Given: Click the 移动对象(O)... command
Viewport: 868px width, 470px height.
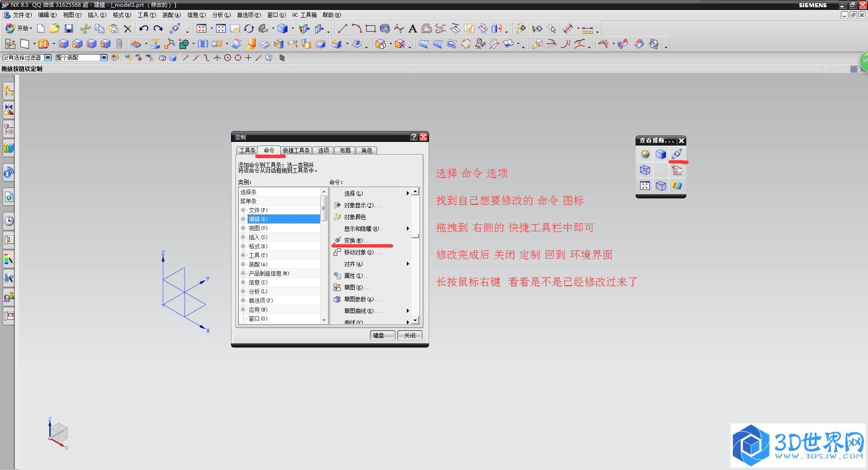Looking at the screenshot, I should click(358, 252).
